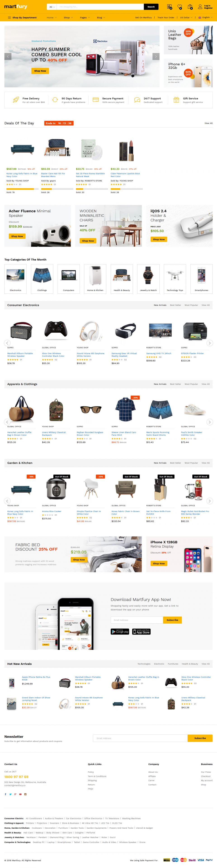Select the Furnitures tab in Hot New Arrivals
The width and height of the screenshot is (217, 868).
coord(173,664)
